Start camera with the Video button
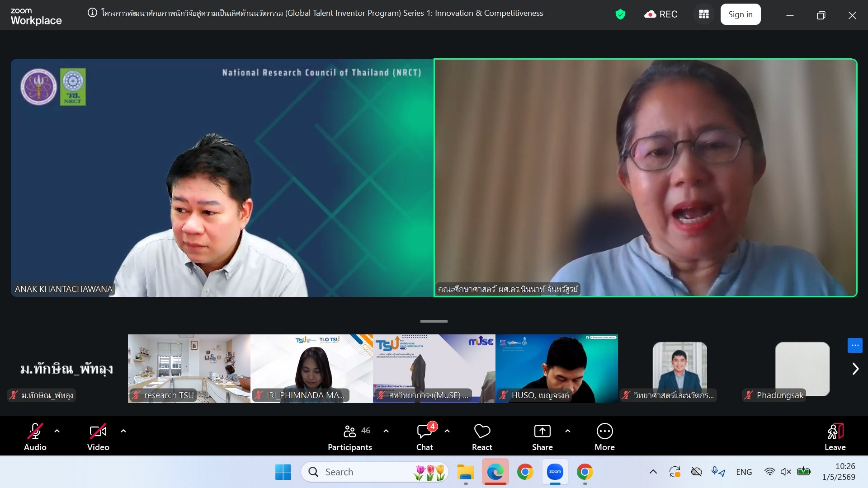The image size is (868, 488). [98, 437]
